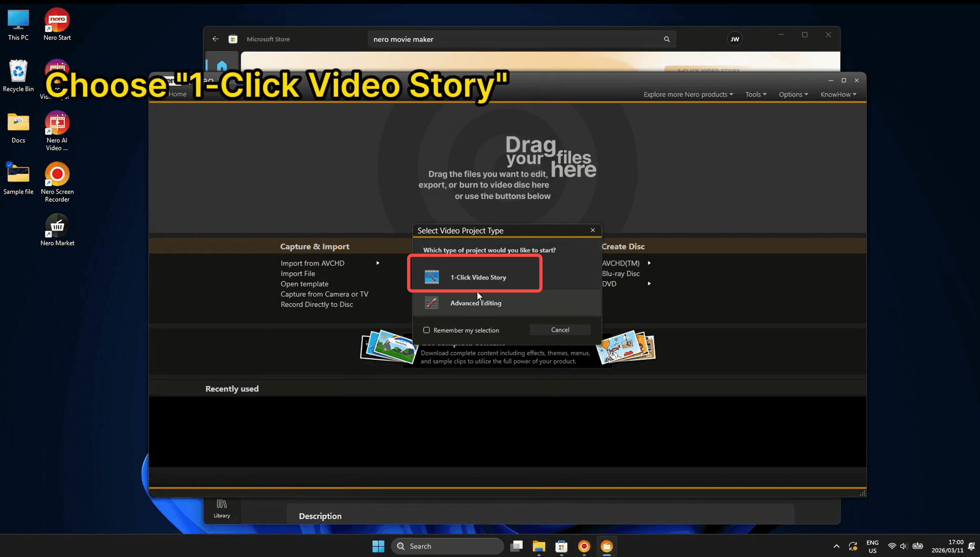Open the Options dropdown menu
Viewport: 980px width, 557px height.
pyautogui.click(x=793, y=94)
